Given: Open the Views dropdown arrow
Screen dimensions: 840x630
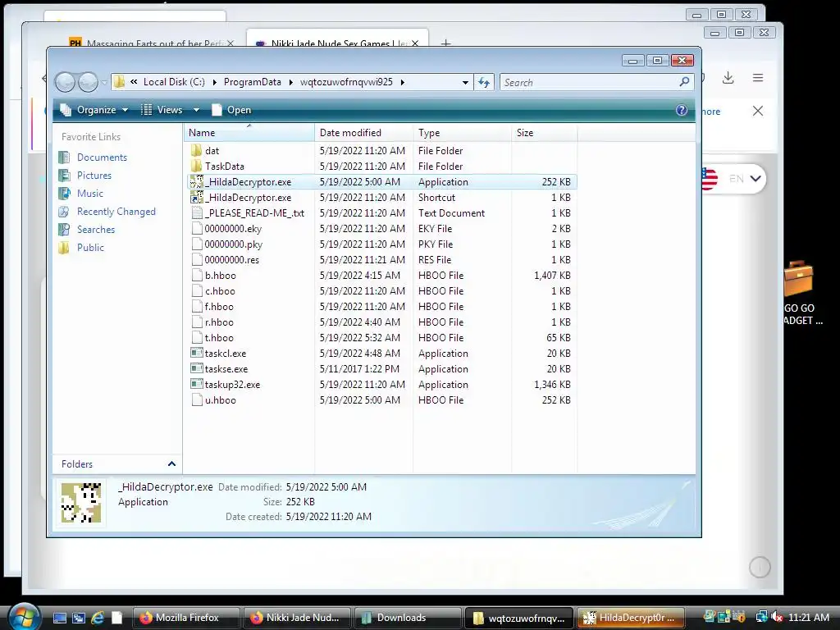Looking at the screenshot, I should pyautogui.click(x=197, y=110).
